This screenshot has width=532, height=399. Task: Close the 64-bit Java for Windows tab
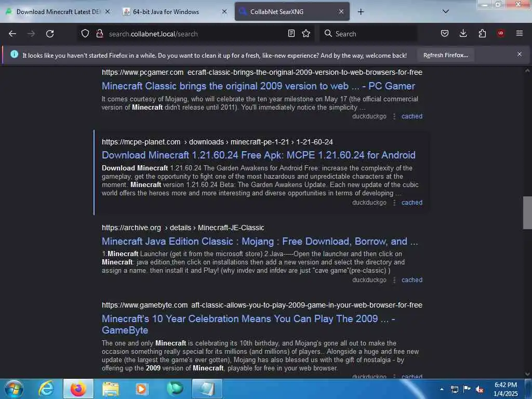click(224, 11)
